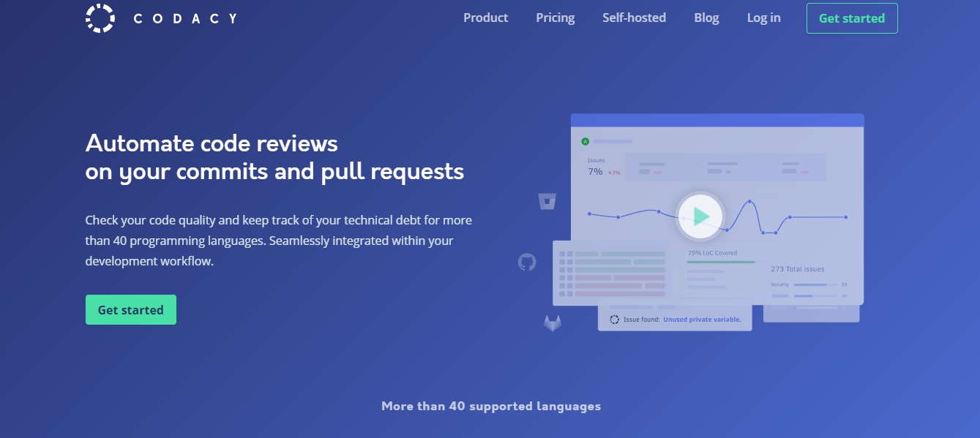Click the 25% LoC Covered progress bar

coord(725,262)
